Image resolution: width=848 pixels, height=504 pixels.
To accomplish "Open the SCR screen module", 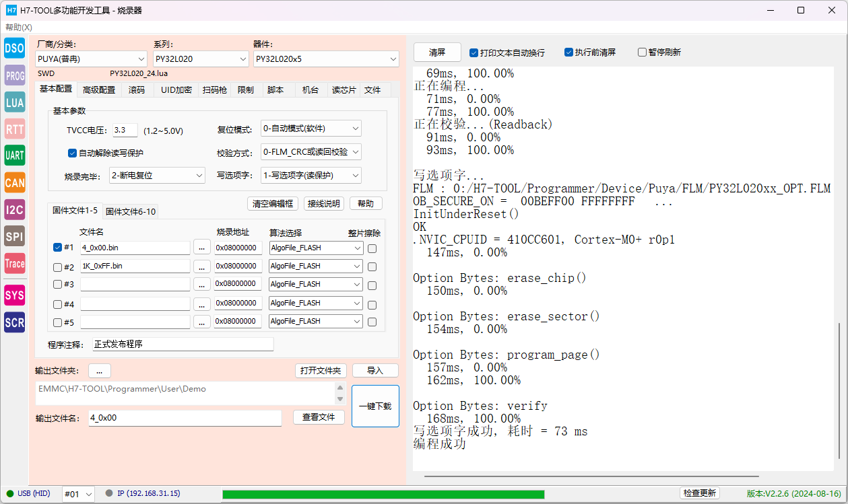I will 15,322.
